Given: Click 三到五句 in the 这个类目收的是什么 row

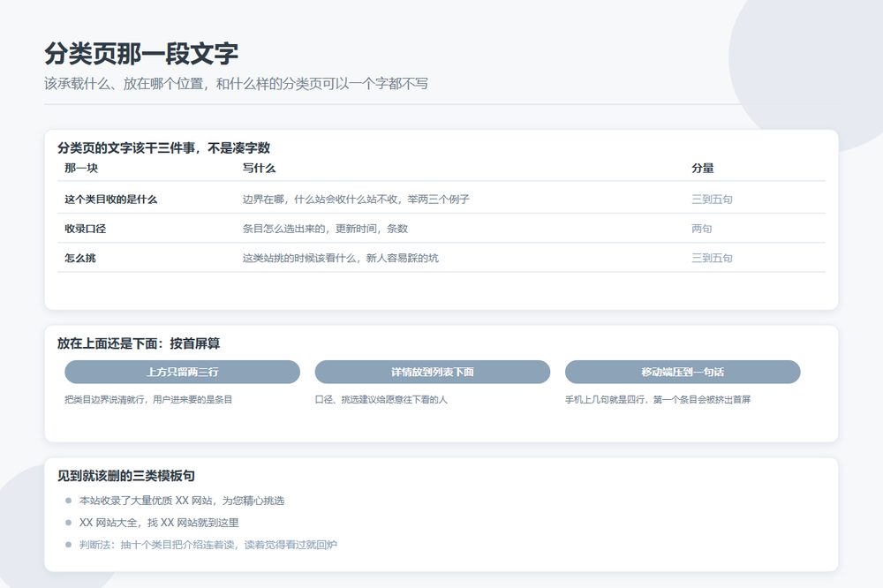Looking at the screenshot, I should tap(712, 200).
